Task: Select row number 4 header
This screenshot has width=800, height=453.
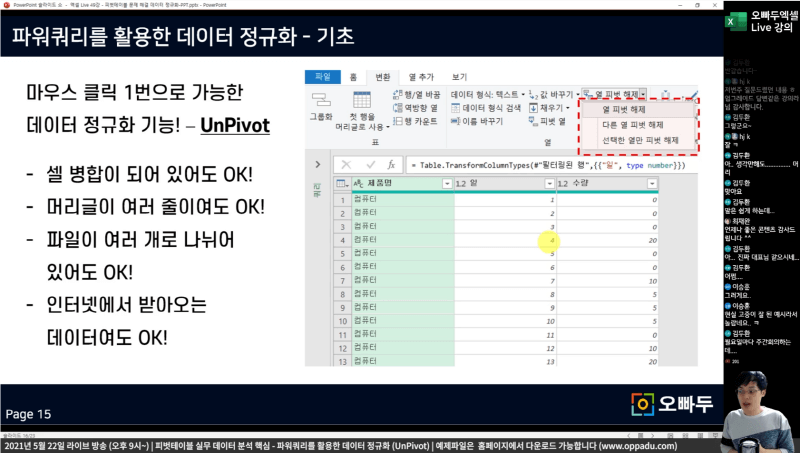Action: 342,240
